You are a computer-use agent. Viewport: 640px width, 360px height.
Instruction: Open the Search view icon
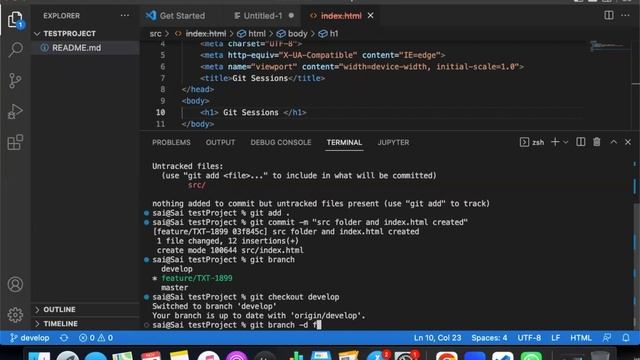click(x=15, y=50)
